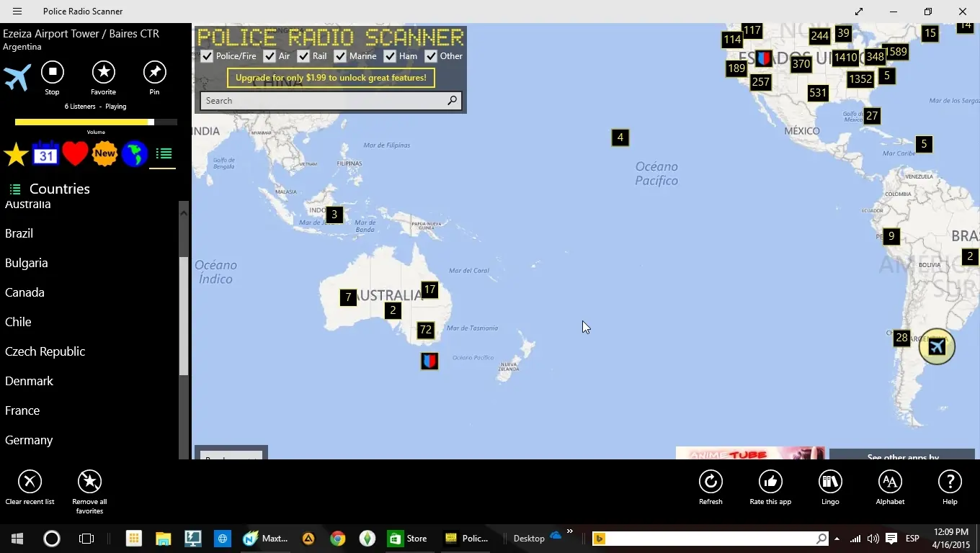Select Brazil in the Countries list
The height and width of the screenshot is (553, 980).
point(89,233)
